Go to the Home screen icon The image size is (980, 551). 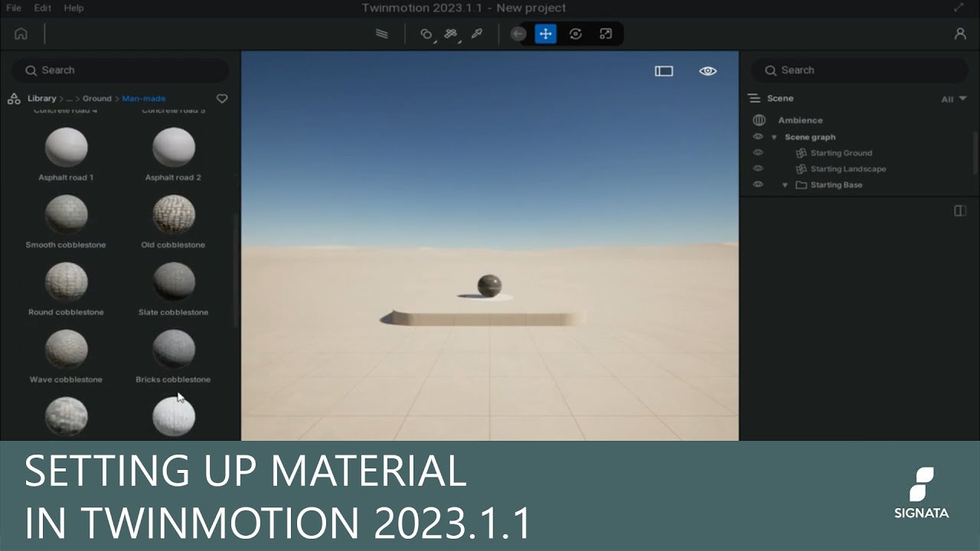[x=21, y=34]
